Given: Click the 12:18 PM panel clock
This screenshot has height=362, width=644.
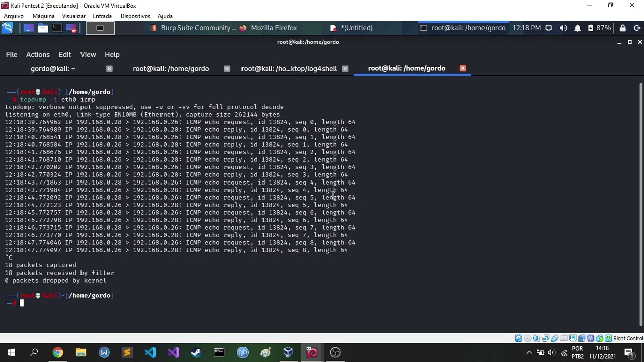Looking at the screenshot, I should pos(527,28).
